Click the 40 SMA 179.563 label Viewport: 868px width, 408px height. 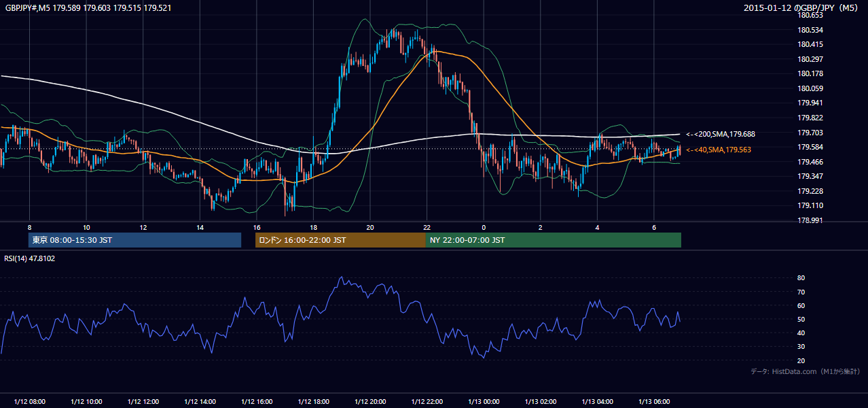(718, 150)
